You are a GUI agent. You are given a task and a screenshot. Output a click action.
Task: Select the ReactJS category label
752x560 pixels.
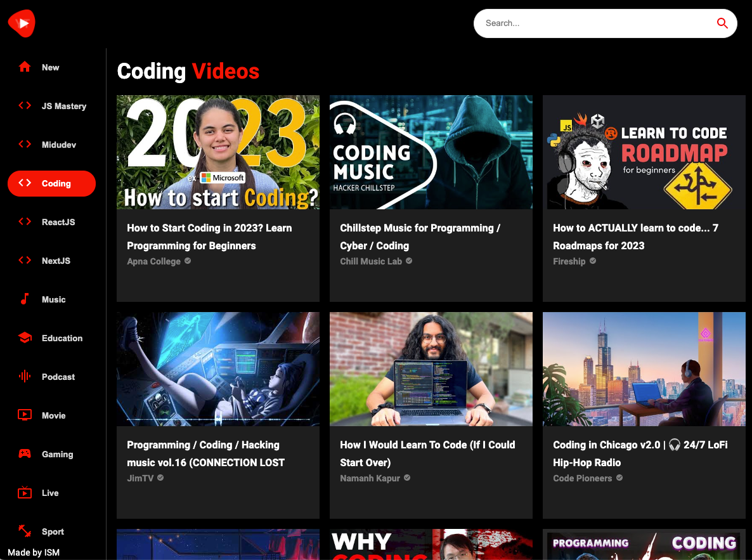(58, 222)
